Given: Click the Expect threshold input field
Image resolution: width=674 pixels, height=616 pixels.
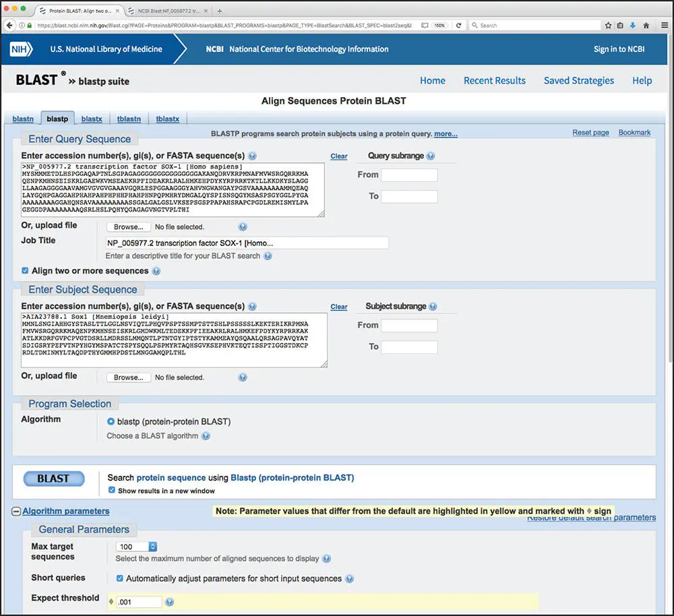Looking at the screenshot, I should coord(139,602).
